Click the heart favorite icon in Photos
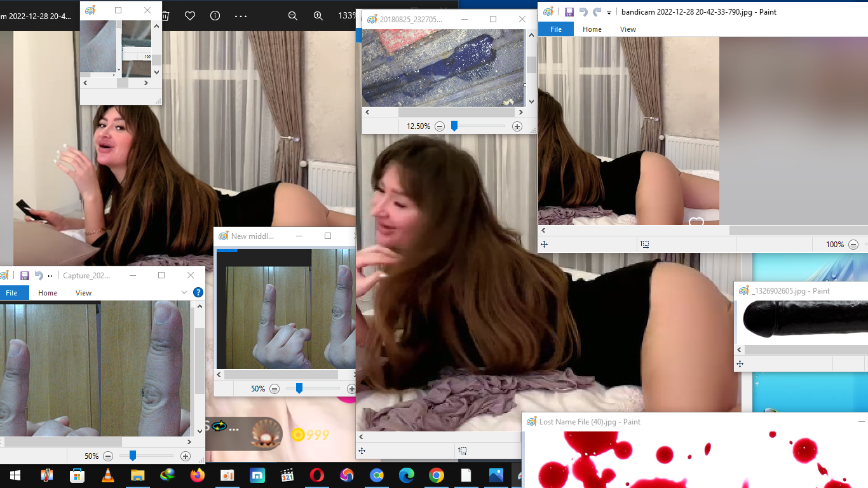Screen dimensions: 868x488 189,16
